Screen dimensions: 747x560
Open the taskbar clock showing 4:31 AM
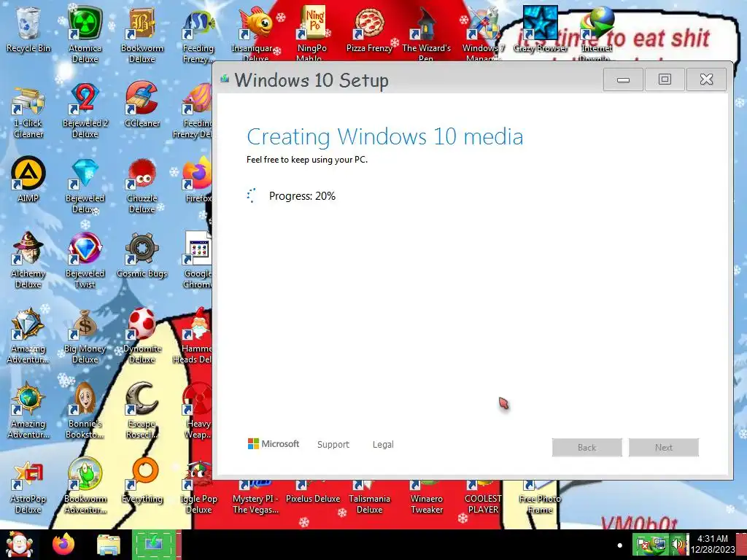click(712, 544)
